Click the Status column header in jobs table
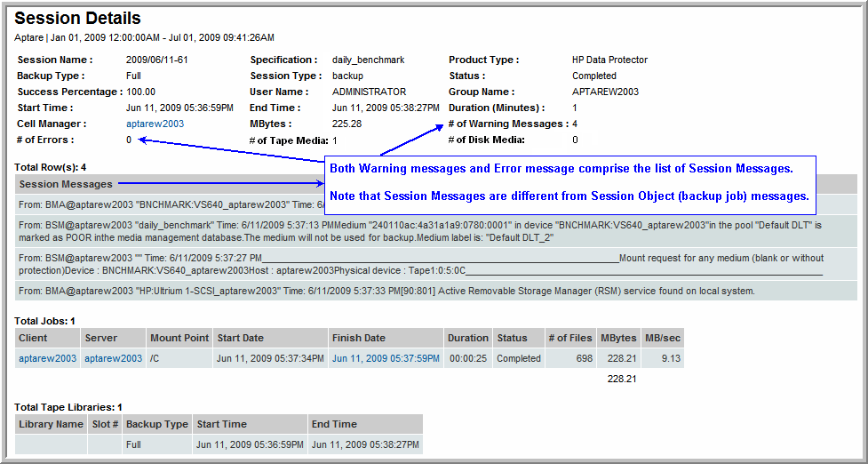Viewport: 868px width, 464px height. point(512,338)
